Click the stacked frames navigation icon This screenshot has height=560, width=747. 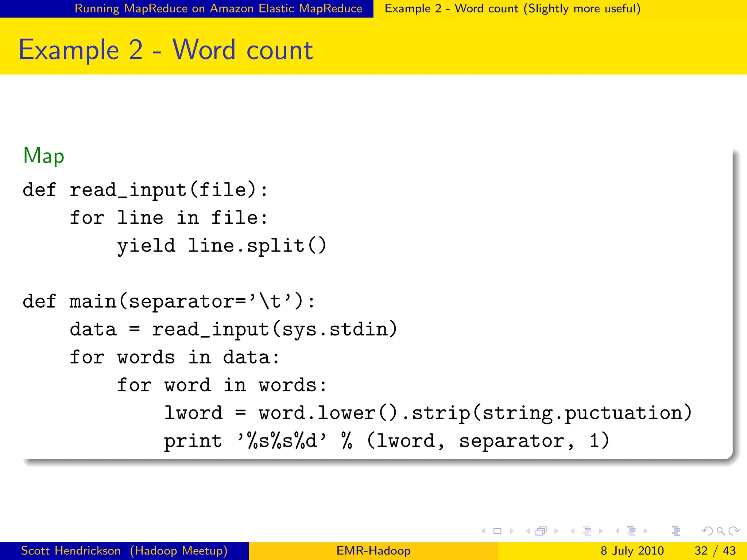click(x=541, y=531)
